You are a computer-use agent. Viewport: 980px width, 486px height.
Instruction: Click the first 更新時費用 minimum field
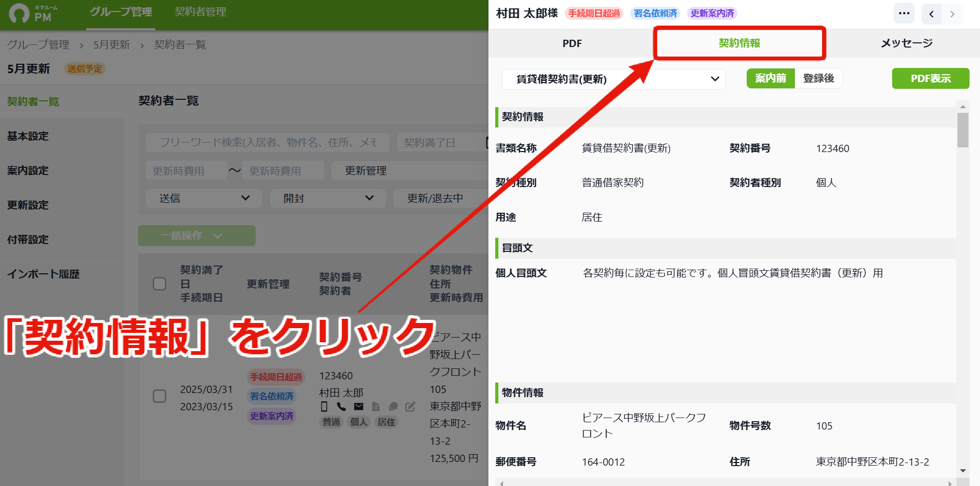[x=187, y=170]
